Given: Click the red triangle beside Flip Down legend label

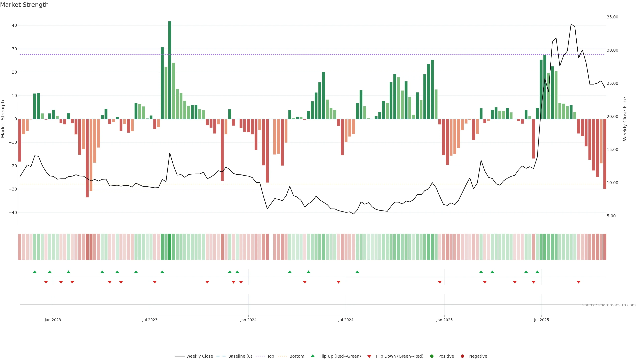Looking at the screenshot, I should (x=369, y=356).
